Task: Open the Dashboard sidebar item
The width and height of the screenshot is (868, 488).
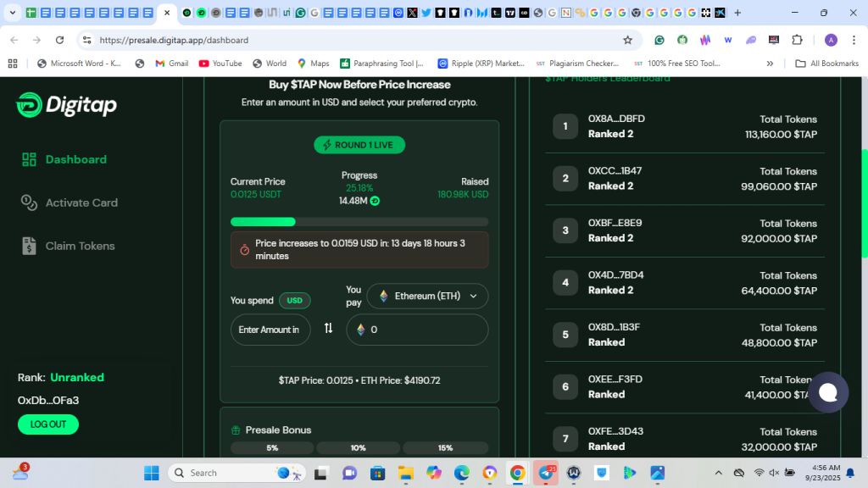Action: pos(64,159)
